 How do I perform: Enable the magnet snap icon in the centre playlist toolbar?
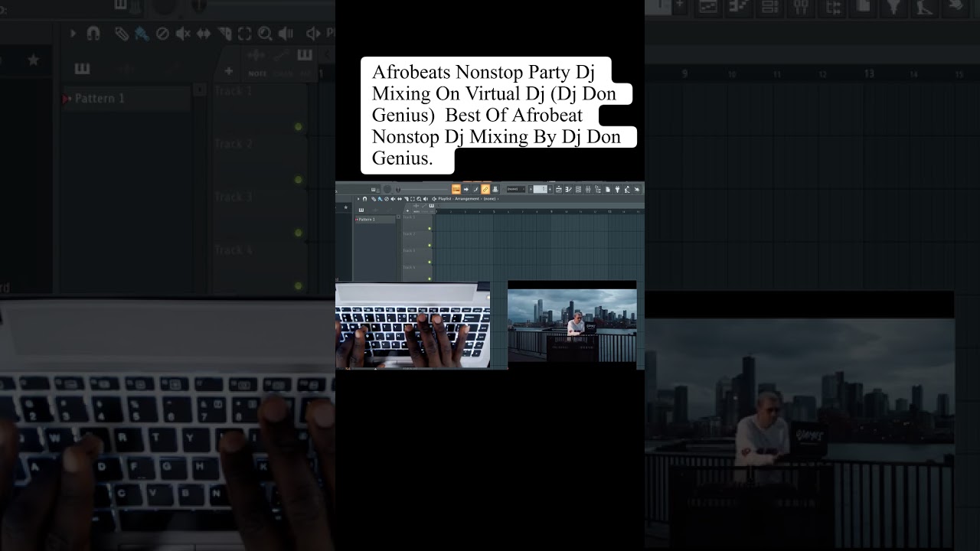coord(364,199)
